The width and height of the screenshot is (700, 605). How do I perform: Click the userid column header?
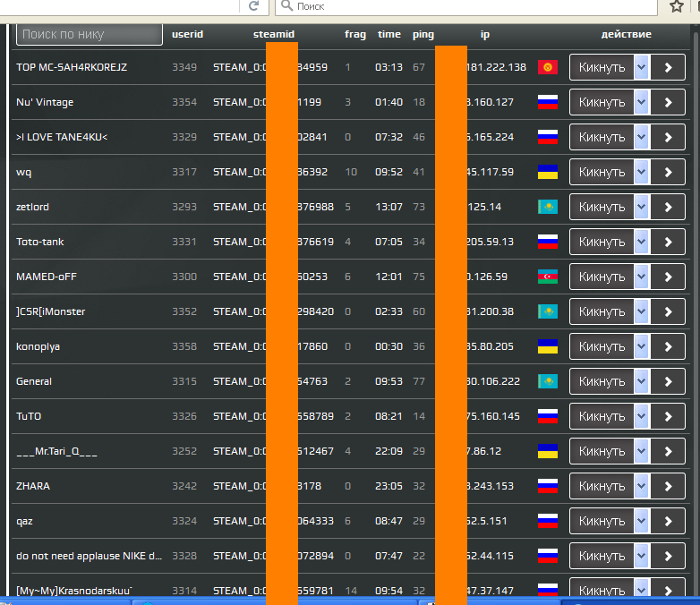coord(187,34)
